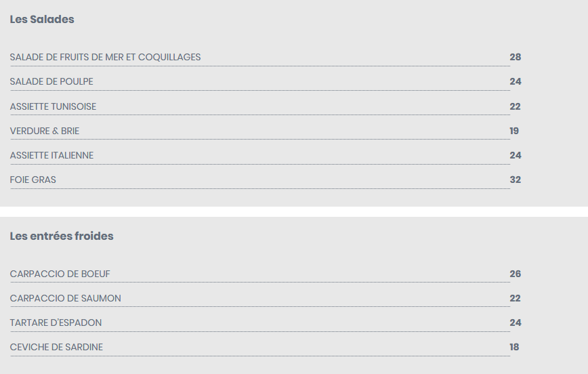
Task: Select CARPACCIO DE BOEUF
Action: 60,274
